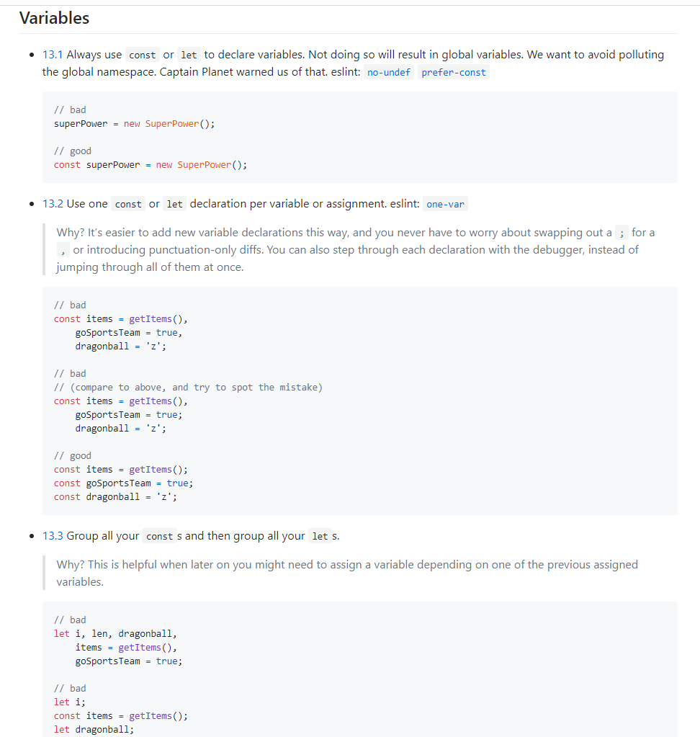Open the 13.3 section anchor link
Image resolution: width=700 pixels, height=737 pixels.
[x=53, y=536]
